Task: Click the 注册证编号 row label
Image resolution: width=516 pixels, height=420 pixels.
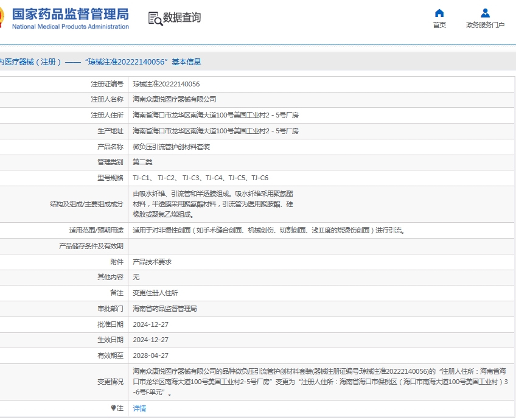Action: pos(107,84)
